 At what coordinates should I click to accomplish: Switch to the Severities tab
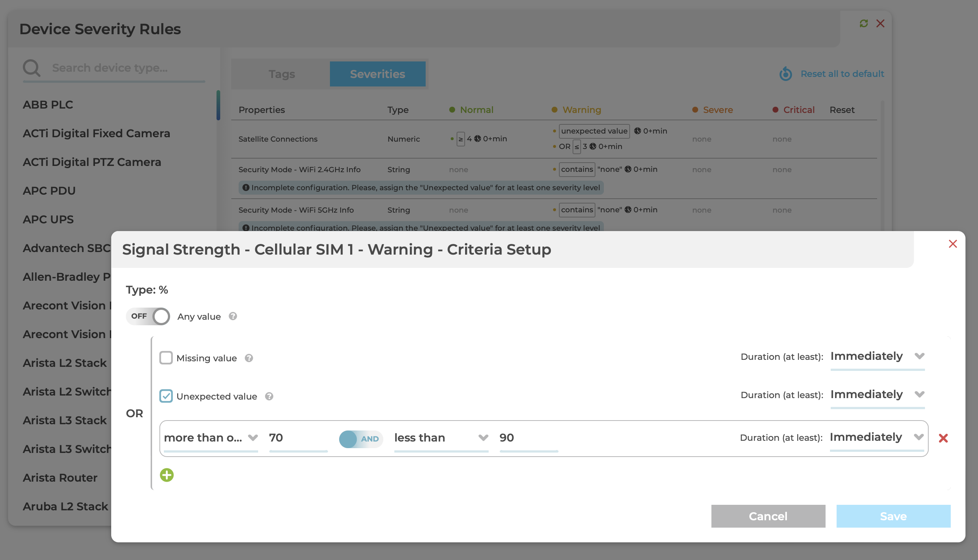[377, 74]
